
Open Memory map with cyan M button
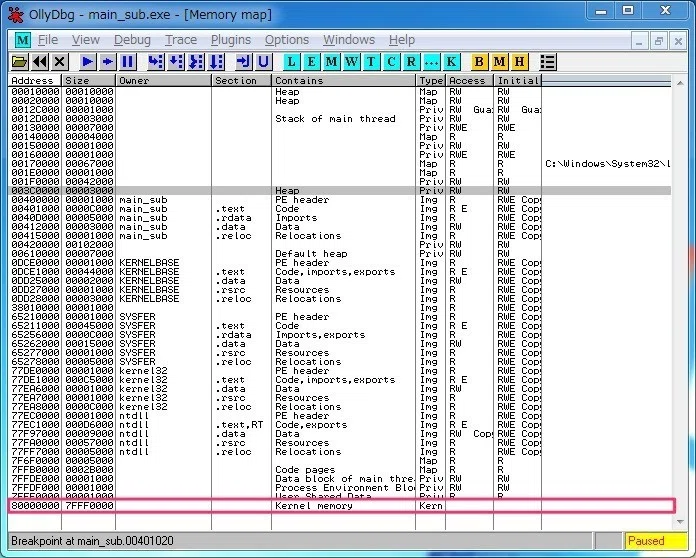click(x=332, y=62)
